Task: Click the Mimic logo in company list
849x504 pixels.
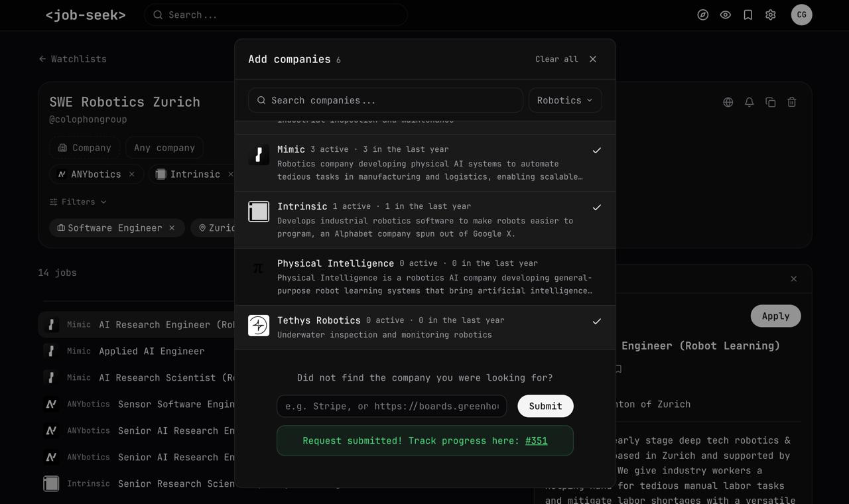Action: pos(259,155)
